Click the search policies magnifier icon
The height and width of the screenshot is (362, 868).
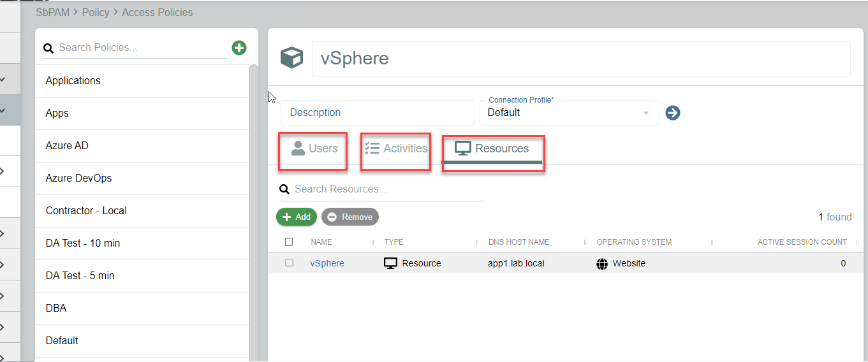tap(48, 48)
